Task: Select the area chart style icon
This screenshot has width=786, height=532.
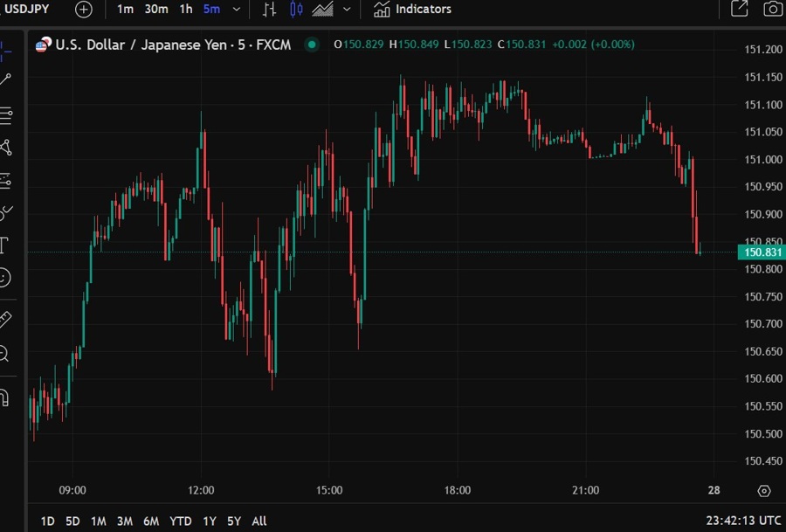Action: pyautogui.click(x=323, y=9)
